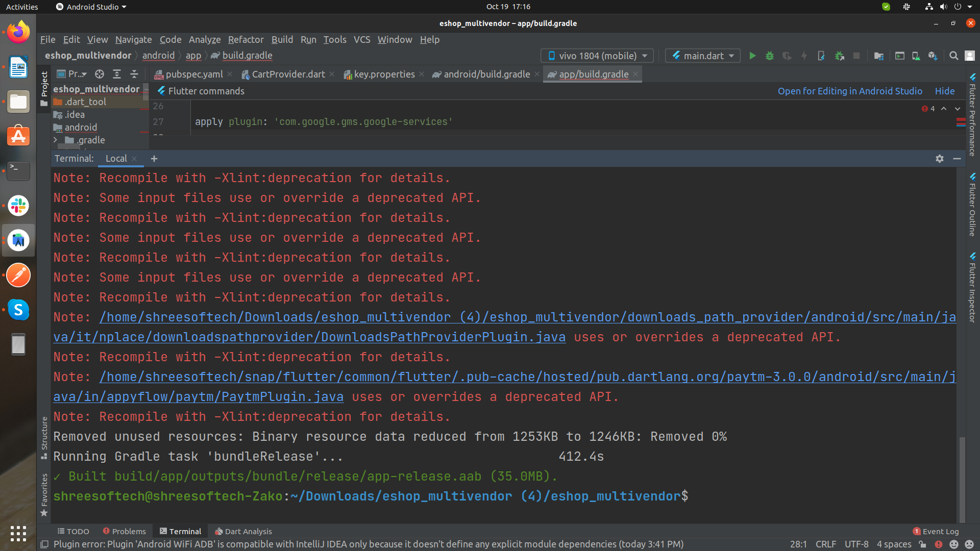980x551 pixels.
Task: Add new terminal session with plus icon
Action: (x=154, y=159)
